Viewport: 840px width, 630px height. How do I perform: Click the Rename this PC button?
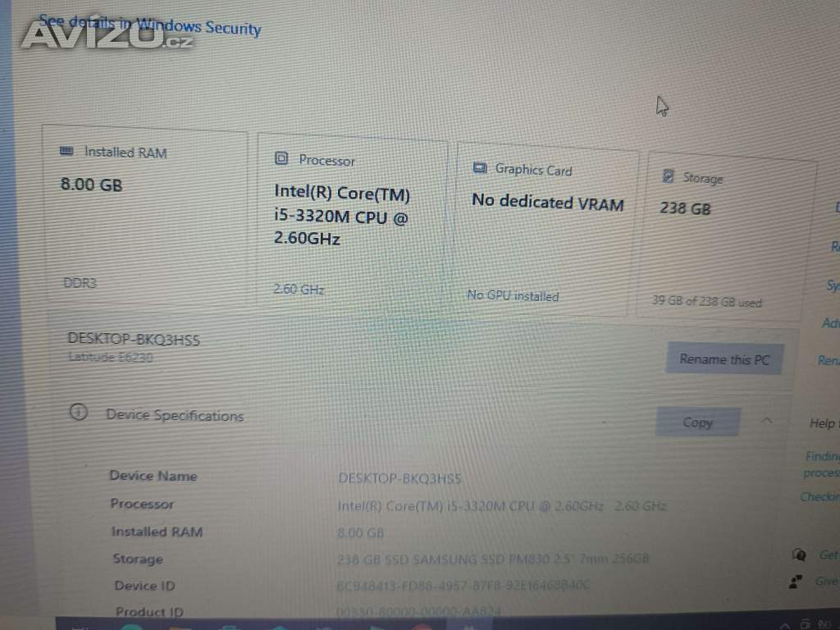pos(724,359)
